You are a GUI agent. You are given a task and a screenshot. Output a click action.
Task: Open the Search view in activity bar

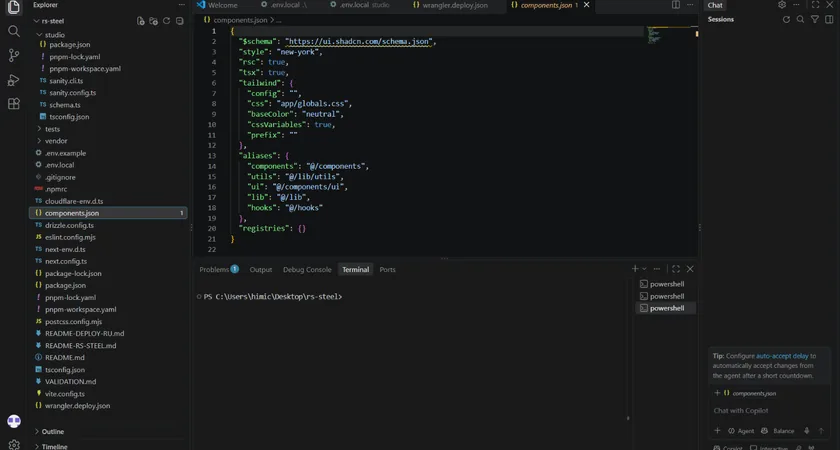point(14,31)
